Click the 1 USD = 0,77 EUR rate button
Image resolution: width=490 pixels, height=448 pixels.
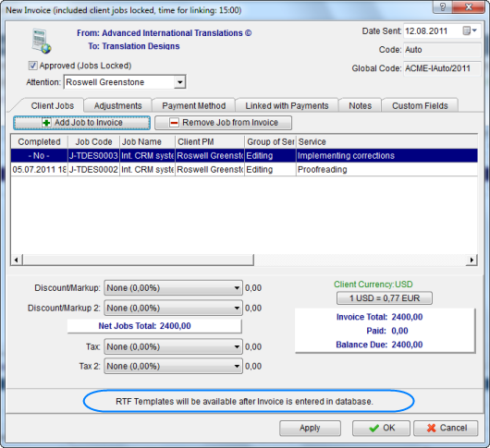(x=385, y=298)
